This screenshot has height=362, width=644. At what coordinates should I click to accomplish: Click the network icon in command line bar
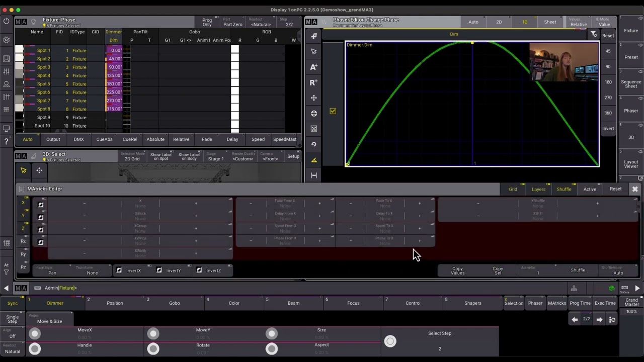tap(574, 288)
